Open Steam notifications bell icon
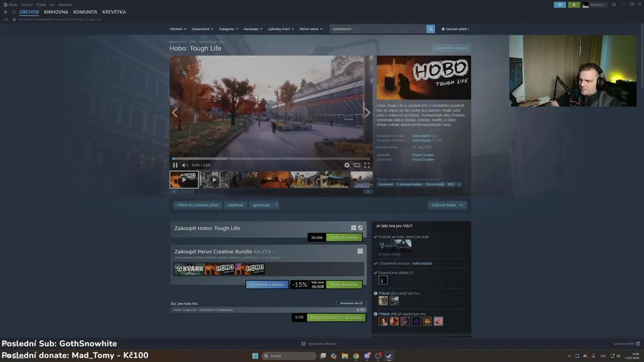Image resolution: width=644 pixels, height=362 pixels. [574, 5]
